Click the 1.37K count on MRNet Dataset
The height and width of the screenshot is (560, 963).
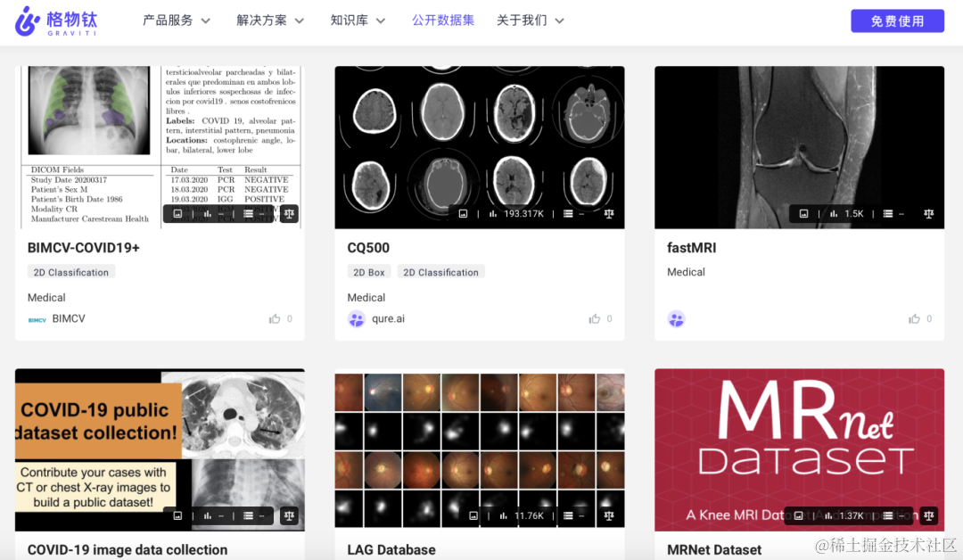(852, 515)
